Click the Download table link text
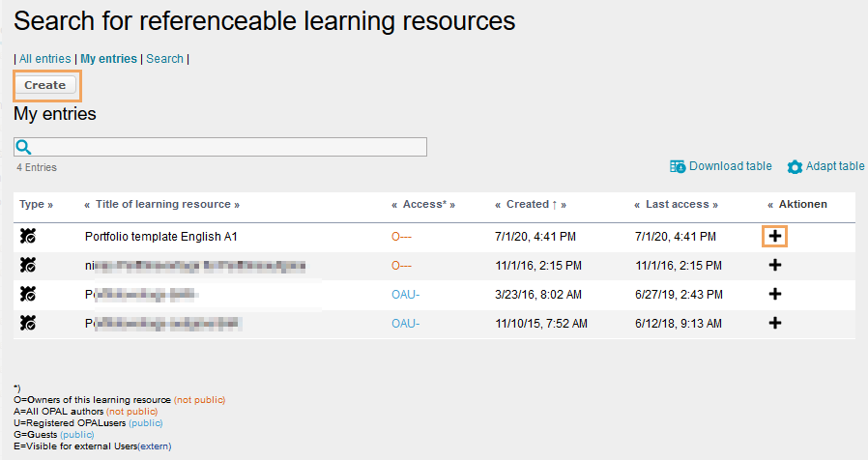 tap(730, 166)
